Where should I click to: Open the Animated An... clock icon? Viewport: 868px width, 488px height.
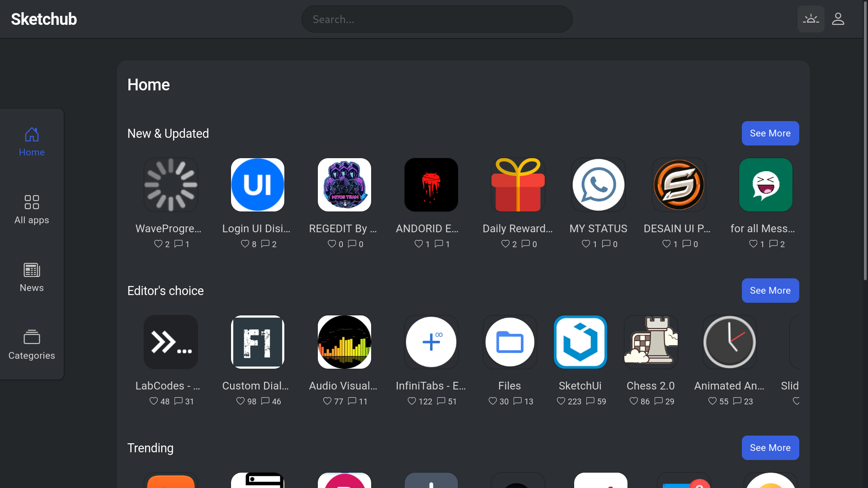[x=730, y=342]
